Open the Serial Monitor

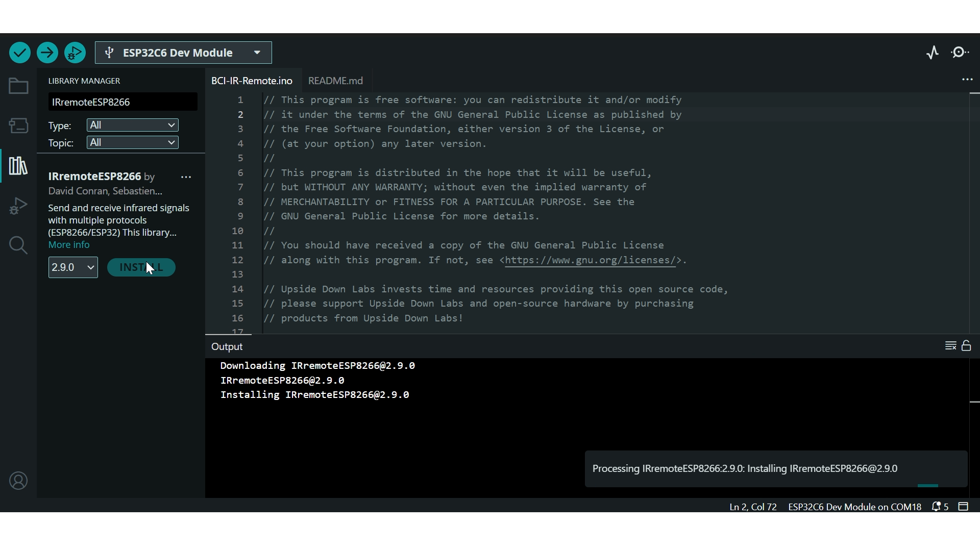pos(961,53)
